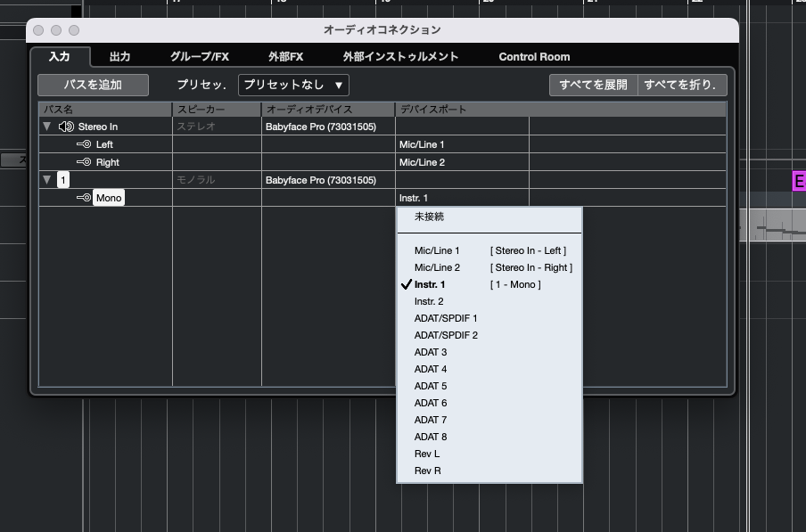Viewport: 806px width, 532px height.
Task: Select 未接続 in the port menu
Action: [x=429, y=217]
